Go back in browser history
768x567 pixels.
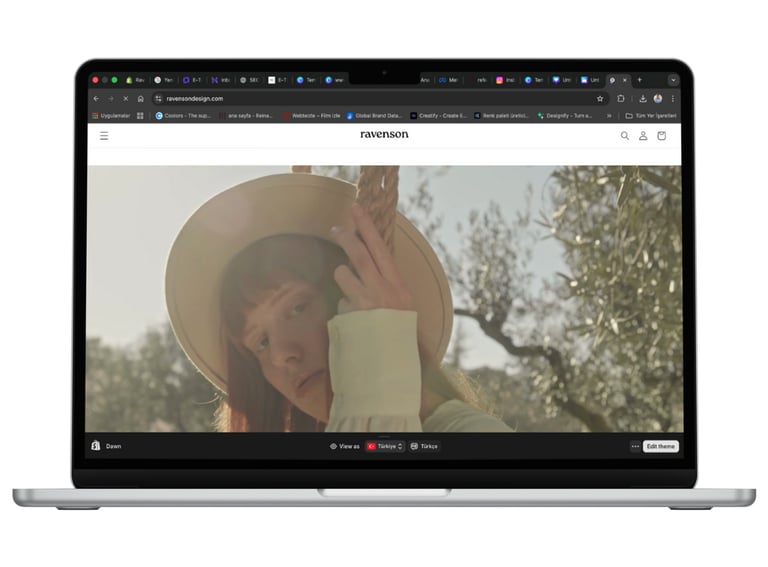96,98
